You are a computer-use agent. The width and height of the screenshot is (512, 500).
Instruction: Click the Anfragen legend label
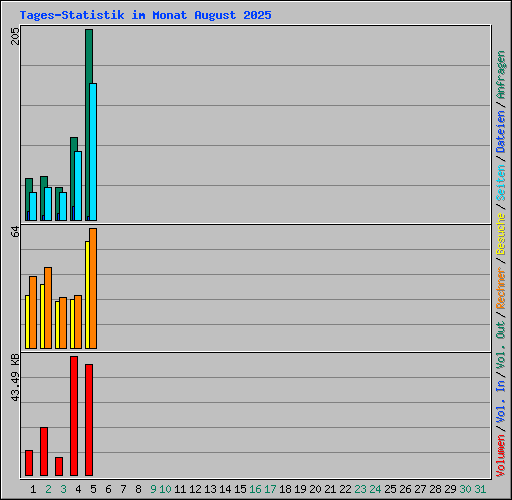pos(501,75)
